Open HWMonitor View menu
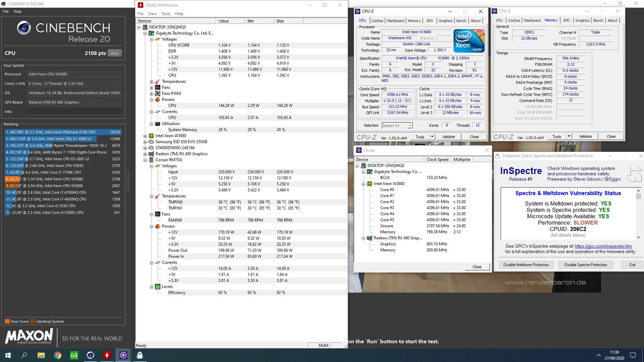 pyautogui.click(x=152, y=14)
